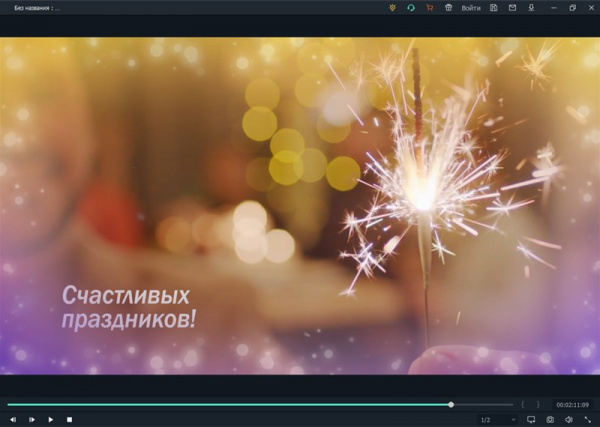
Task: Step back one frame
Action: pos(13,419)
